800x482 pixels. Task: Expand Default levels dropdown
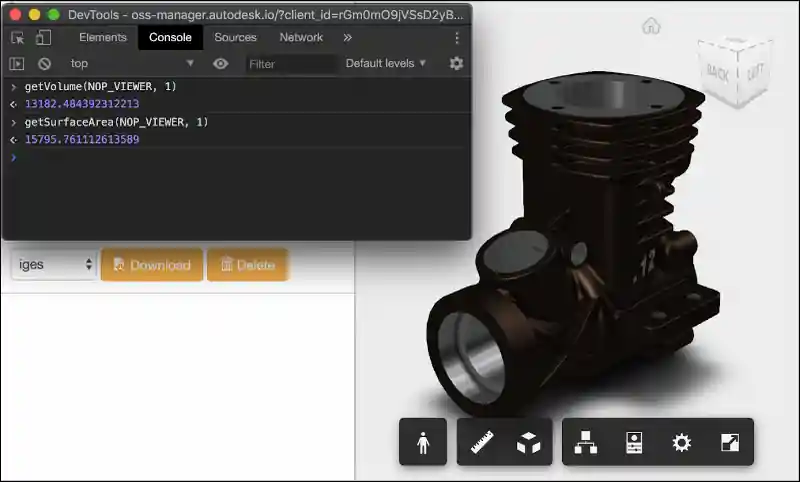point(386,64)
